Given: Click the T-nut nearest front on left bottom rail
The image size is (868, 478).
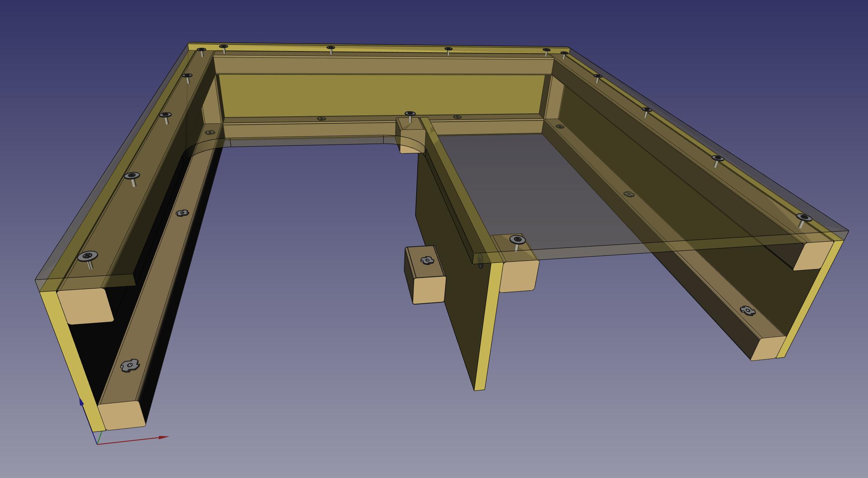Looking at the screenshot, I should (130, 366).
